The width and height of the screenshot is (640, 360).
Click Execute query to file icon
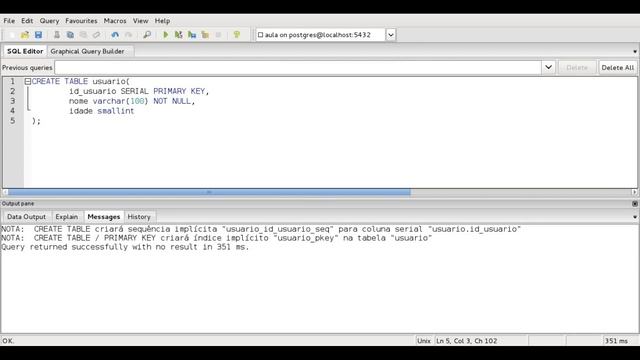pos(192,35)
